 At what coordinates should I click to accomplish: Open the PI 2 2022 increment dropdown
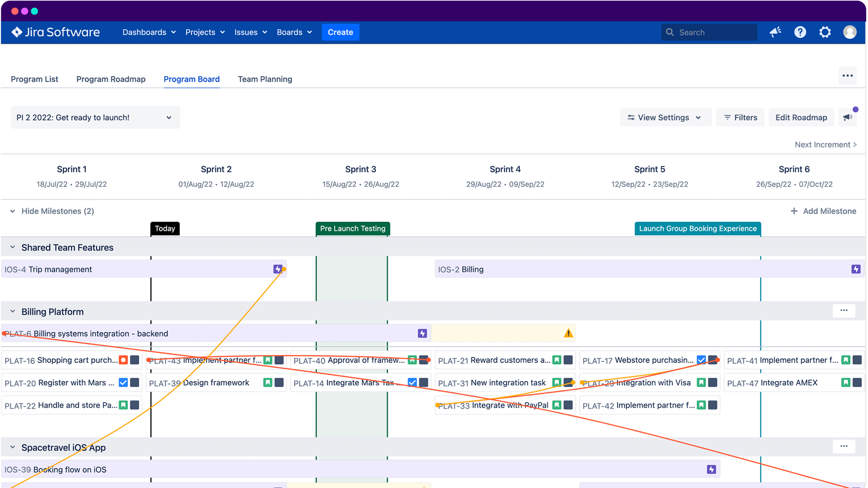coord(95,117)
